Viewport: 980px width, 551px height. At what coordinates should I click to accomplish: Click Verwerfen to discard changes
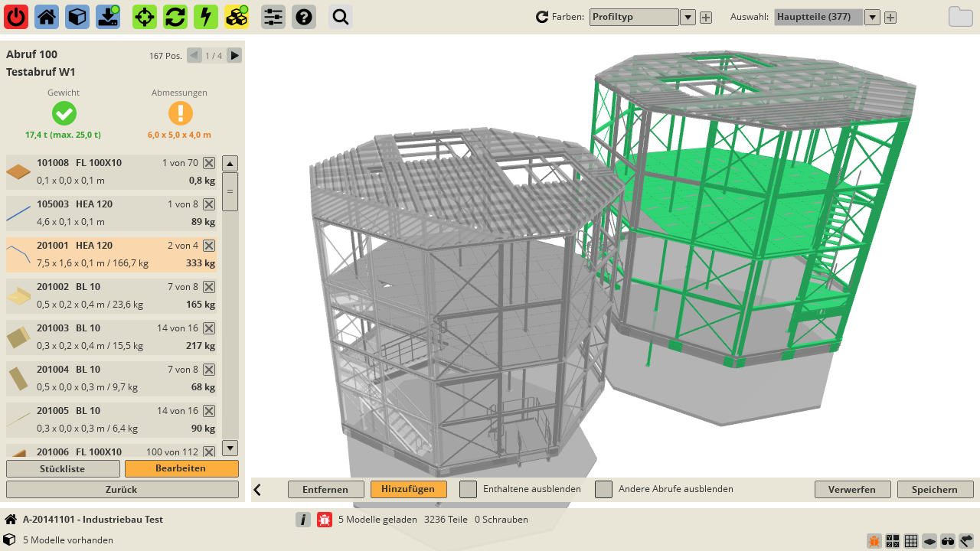pyautogui.click(x=853, y=490)
